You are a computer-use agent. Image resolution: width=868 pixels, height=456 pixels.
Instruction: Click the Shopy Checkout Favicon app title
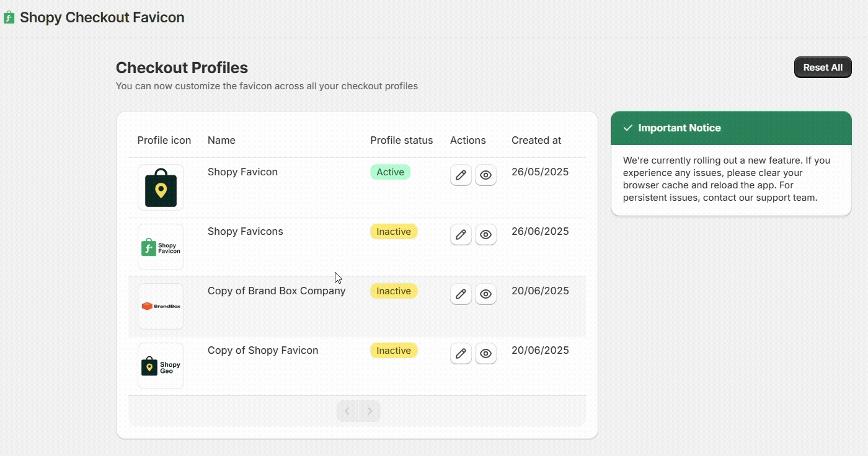click(x=102, y=17)
